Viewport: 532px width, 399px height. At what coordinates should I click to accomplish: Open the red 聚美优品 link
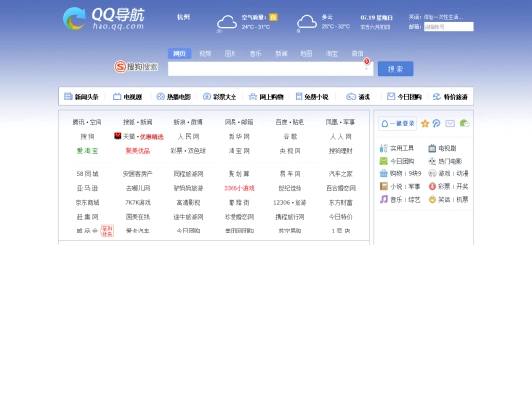pos(137,151)
